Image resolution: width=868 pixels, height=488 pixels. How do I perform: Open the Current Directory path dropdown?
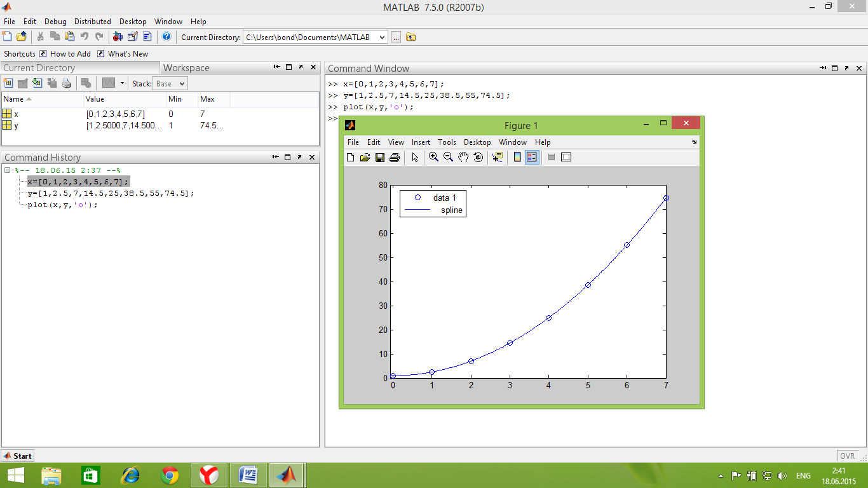point(382,37)
